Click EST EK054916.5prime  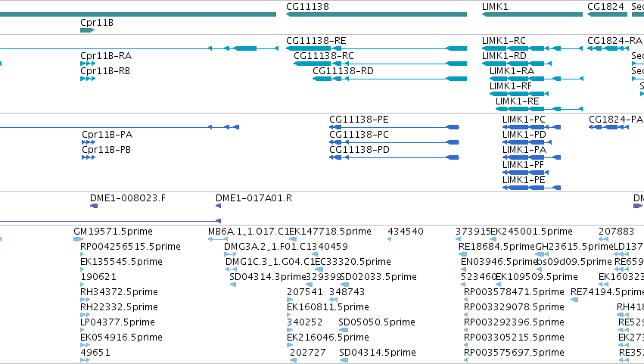(121, 338)
